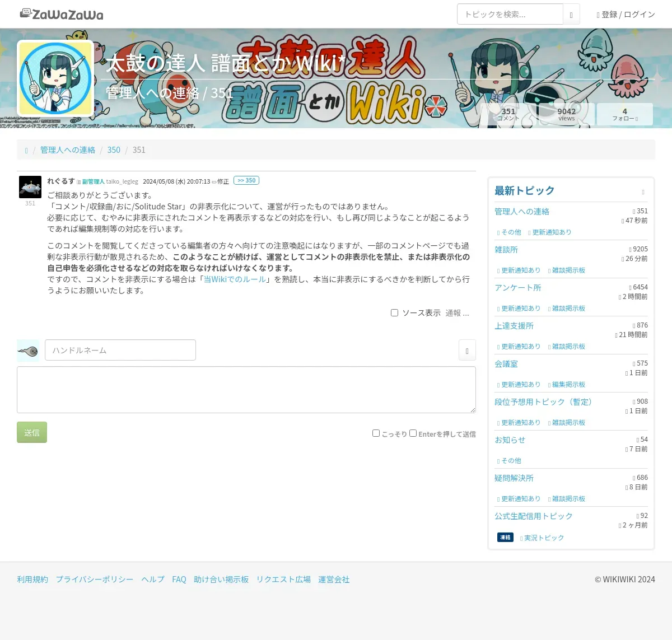The image size is (672, 640).
Task: Open the 最新トピック heading
Action: [525, 191]
